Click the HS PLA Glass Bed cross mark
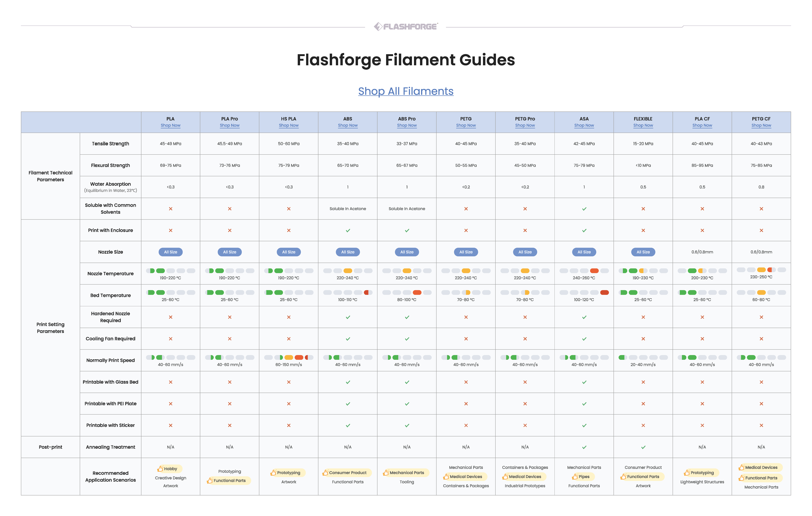The width and height of the screenshot is (812, 516). coord(289,382)
